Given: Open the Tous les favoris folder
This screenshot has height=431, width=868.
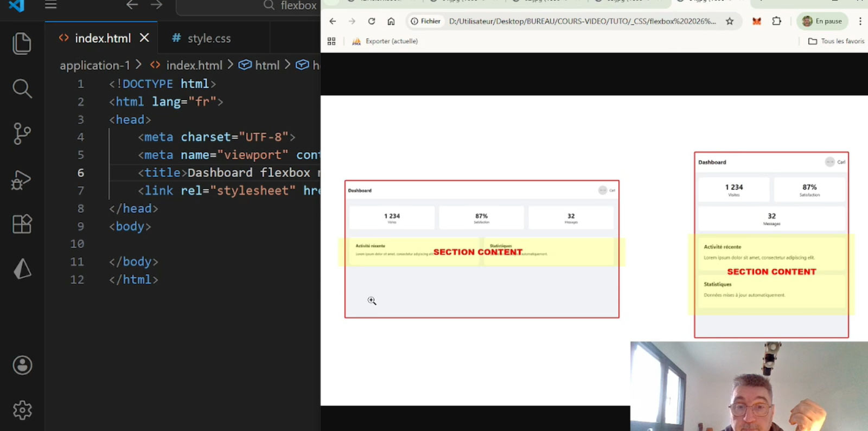Looking at the screenshot, I should tap(836, 41).
